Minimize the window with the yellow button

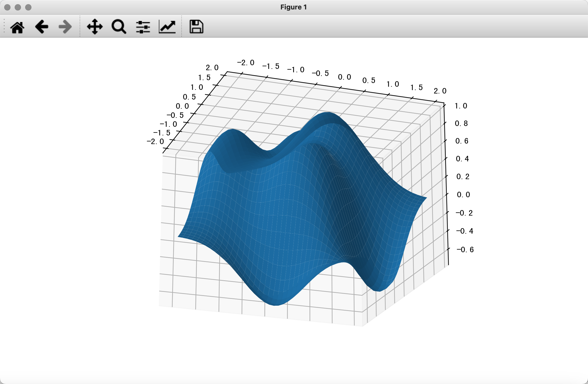(x=18, y=8)
